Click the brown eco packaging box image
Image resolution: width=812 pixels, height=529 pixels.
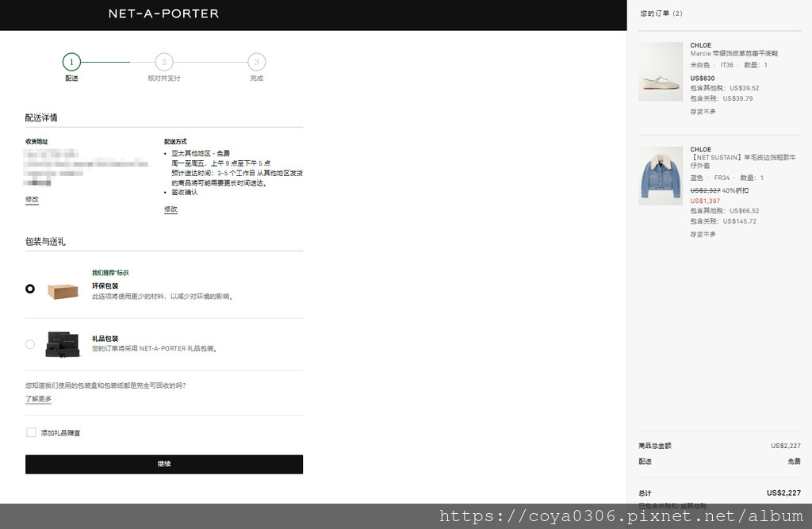point(63,291)
